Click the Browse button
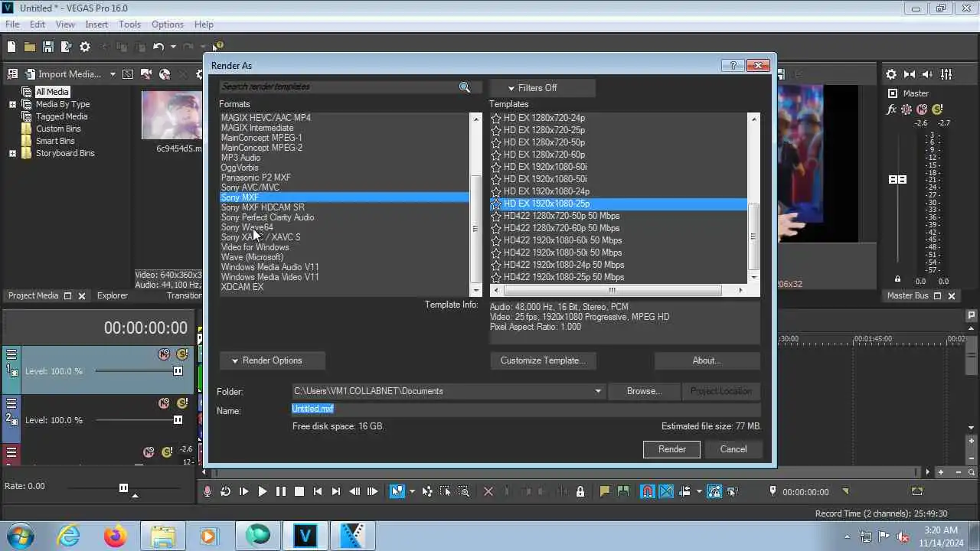980x551 pixels. click(643, 391)
